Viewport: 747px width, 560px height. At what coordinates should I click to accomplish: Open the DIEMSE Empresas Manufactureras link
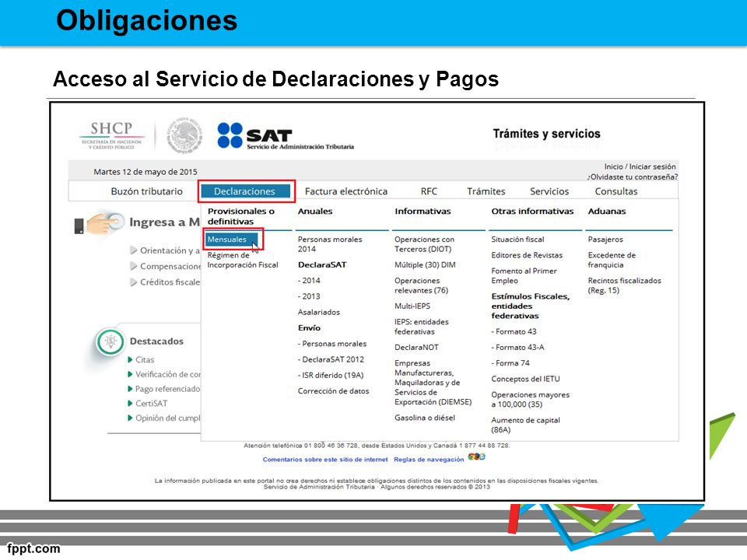point(433,383)
